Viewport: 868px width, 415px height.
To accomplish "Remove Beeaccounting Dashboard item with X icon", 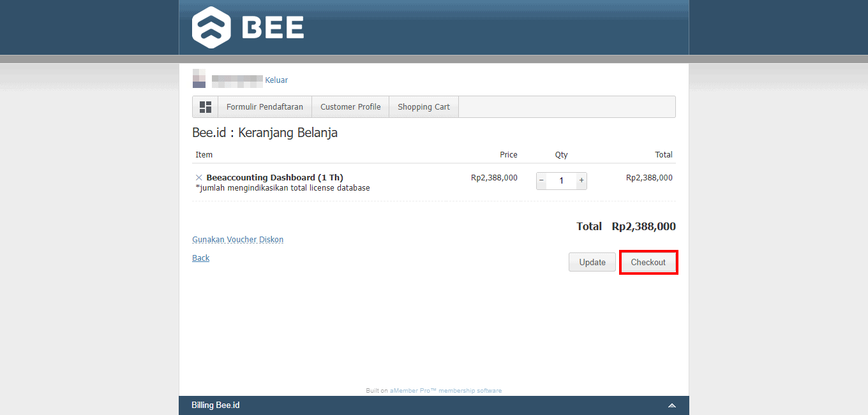I will pos(199,177).
